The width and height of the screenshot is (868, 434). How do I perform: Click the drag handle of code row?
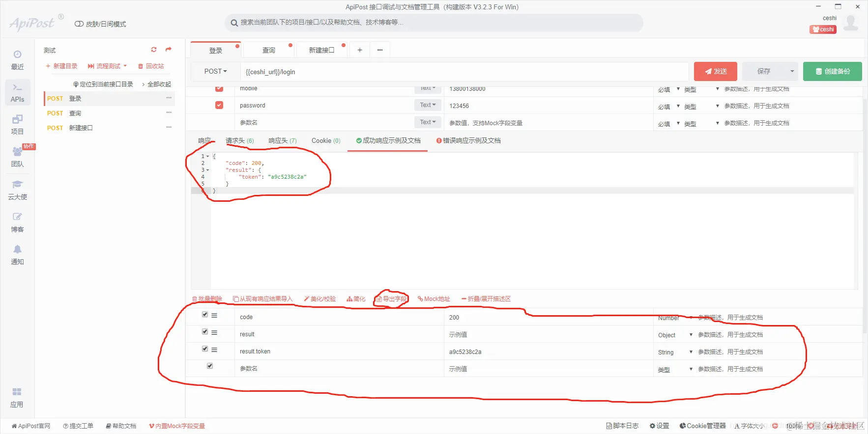(x=214, y=315)
